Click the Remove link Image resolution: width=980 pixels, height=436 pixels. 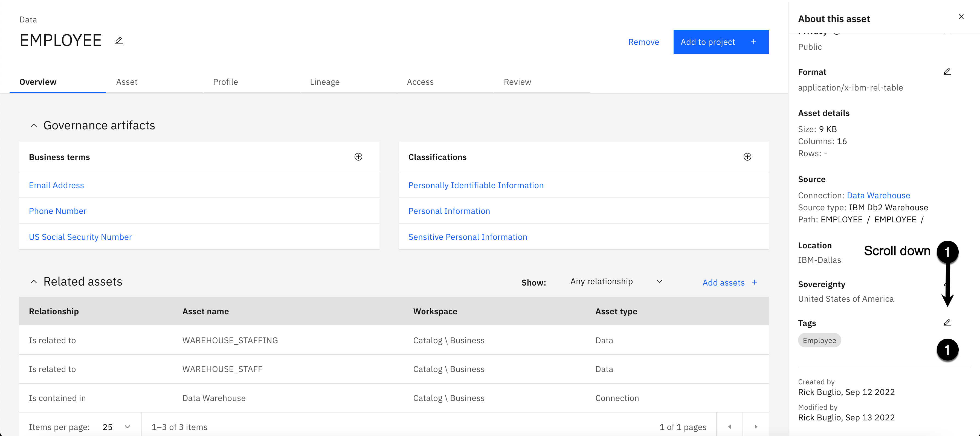tap(643, 42)
